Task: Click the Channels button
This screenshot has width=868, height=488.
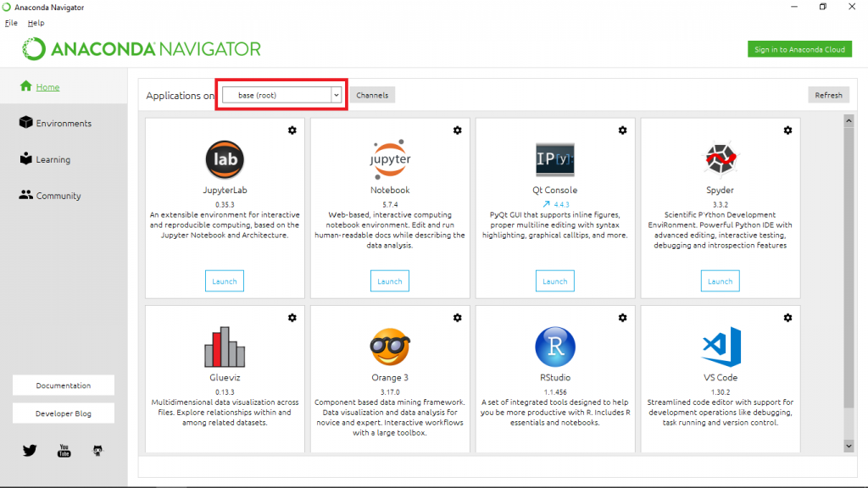Action: [372, 95]
